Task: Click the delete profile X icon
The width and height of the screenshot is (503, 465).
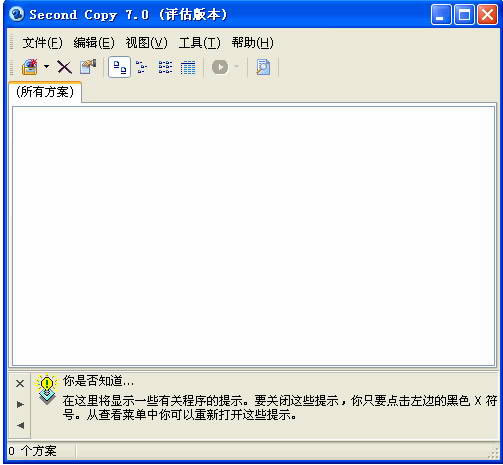Action: coord(64,67)
